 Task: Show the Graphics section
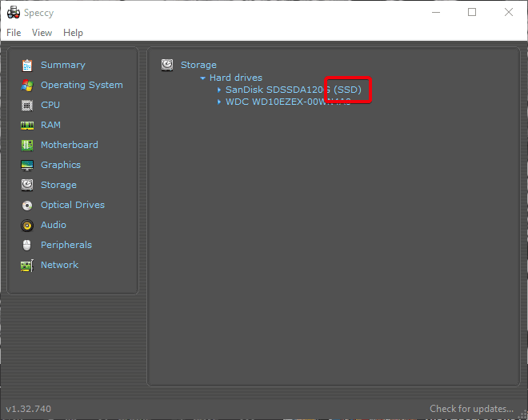tap(61, 165)
